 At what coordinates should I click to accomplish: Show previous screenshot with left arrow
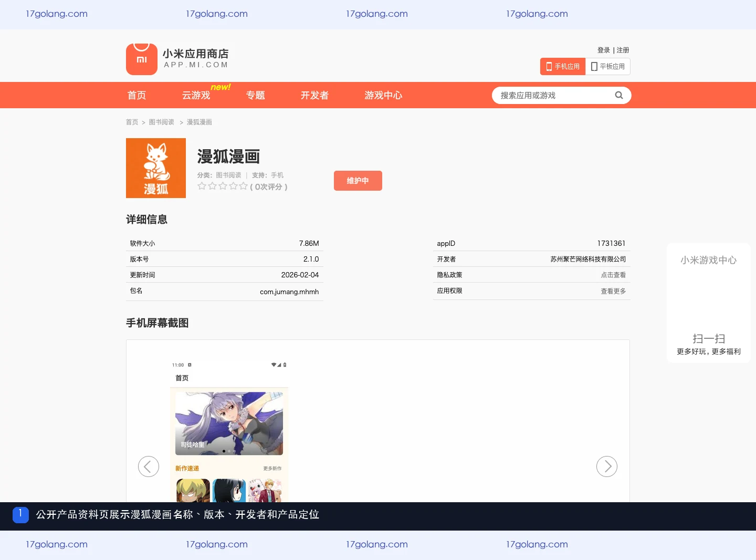click(149, 466)
